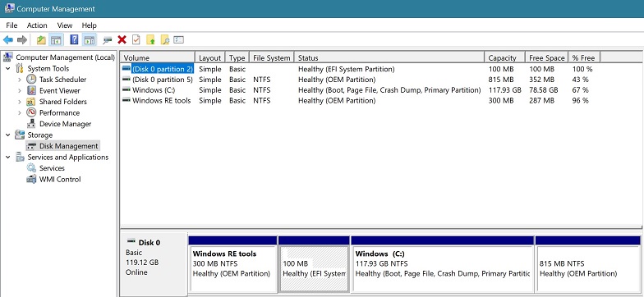Select the System Tools tree label
Image resolution: width=644 pixels, height=297 pixels.
pyautogui.click(x=48, y=69)
